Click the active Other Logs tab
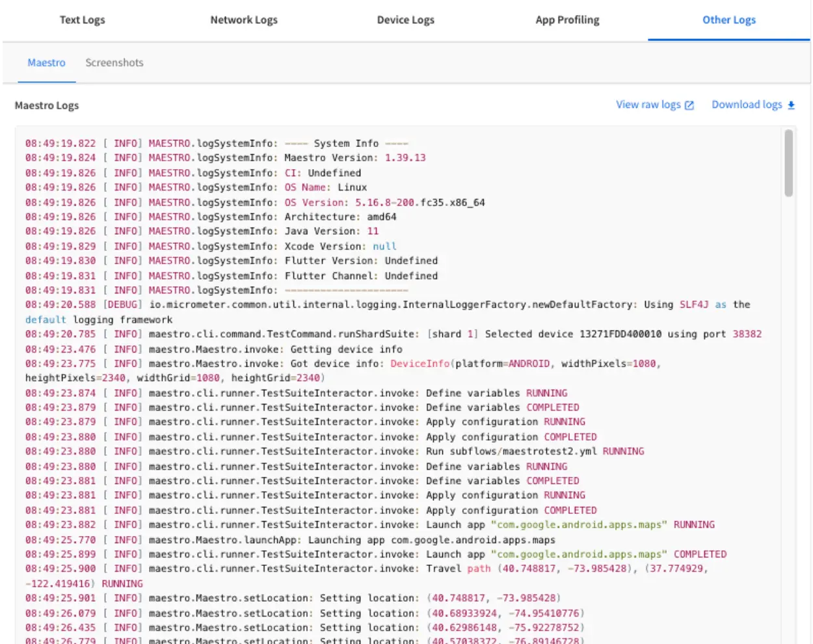 click(728, 20)
